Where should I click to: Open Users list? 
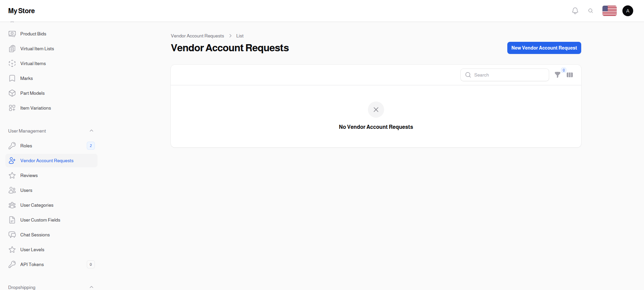51,190
